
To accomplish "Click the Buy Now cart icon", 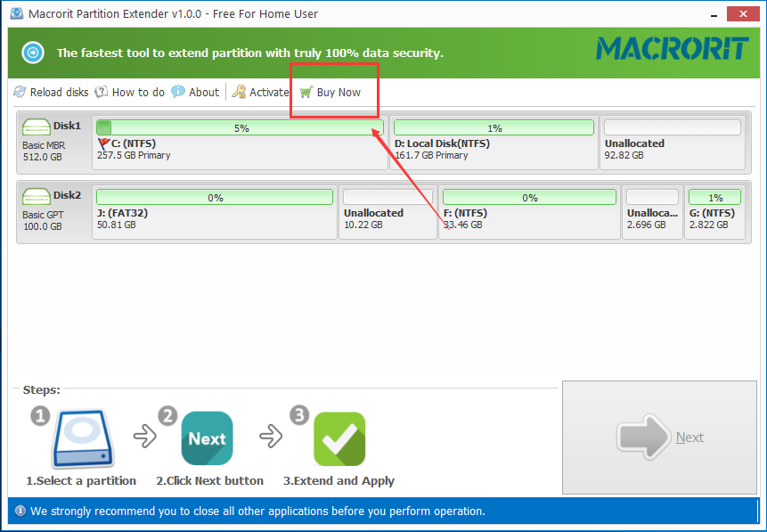I will [x=306, y=92].
